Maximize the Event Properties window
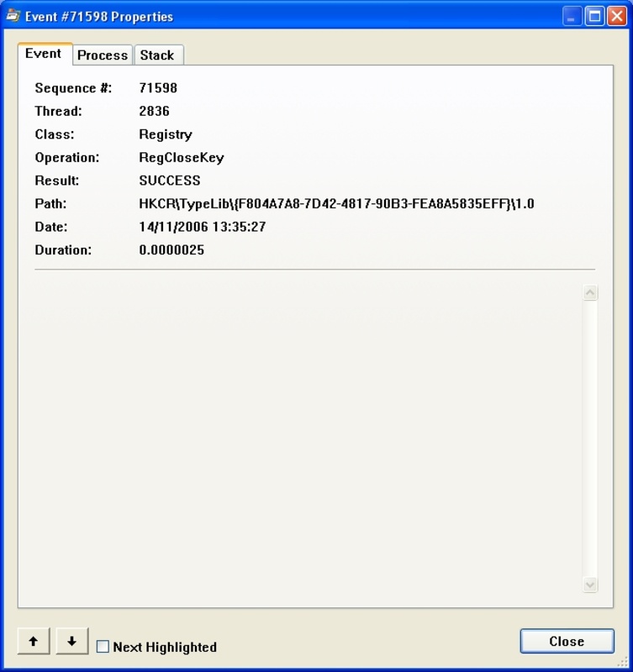633x672 pixels. coord(595,16)
